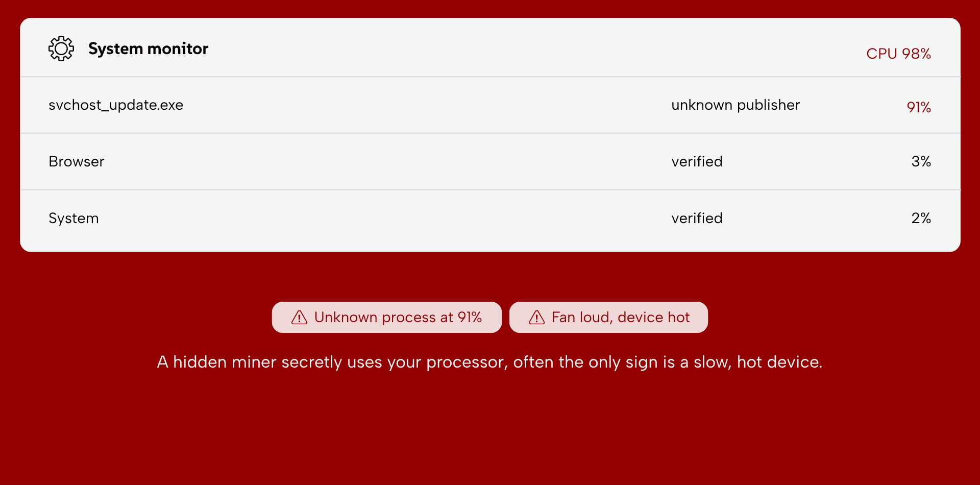Select the svchost_update.exe process name
Viewport: 980px width, 485px height.
tap(116, 105)
